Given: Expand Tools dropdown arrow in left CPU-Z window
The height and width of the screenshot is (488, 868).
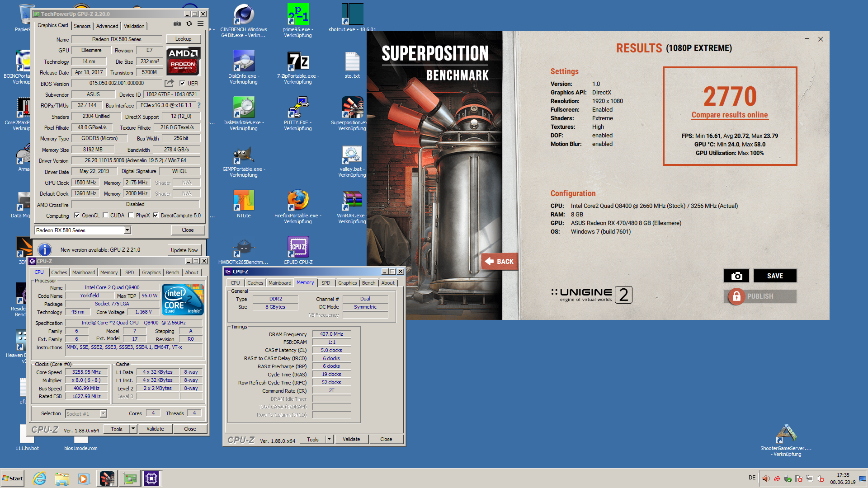Looking at the screenshot, I should (x=133, y=429).
